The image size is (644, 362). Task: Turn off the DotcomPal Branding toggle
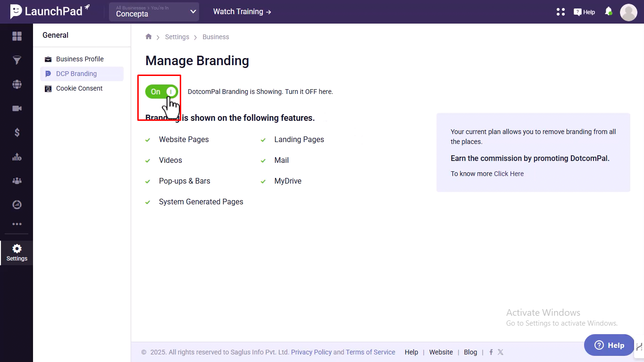click(x=161, y=92)
